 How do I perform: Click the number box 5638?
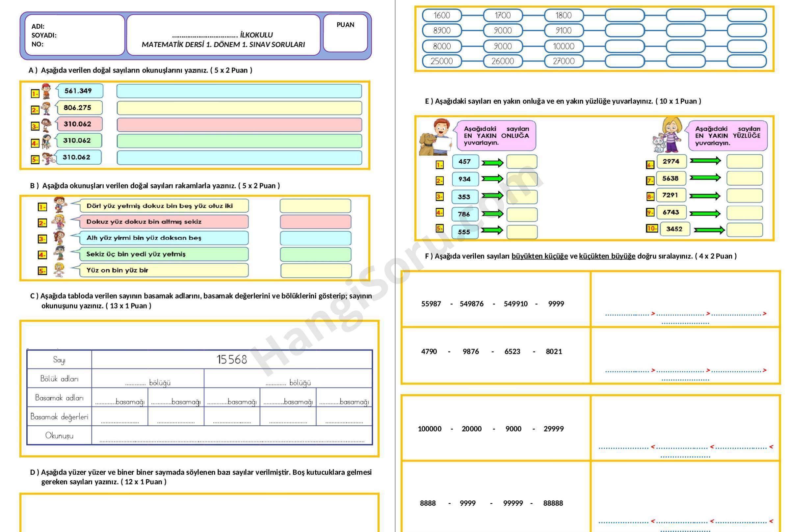point(671,178)
